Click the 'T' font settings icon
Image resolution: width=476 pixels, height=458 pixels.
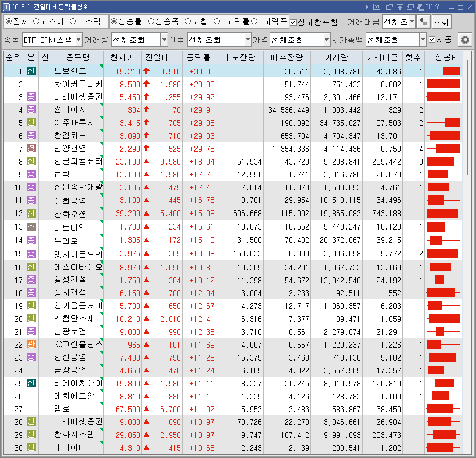[x=429, y=7]
